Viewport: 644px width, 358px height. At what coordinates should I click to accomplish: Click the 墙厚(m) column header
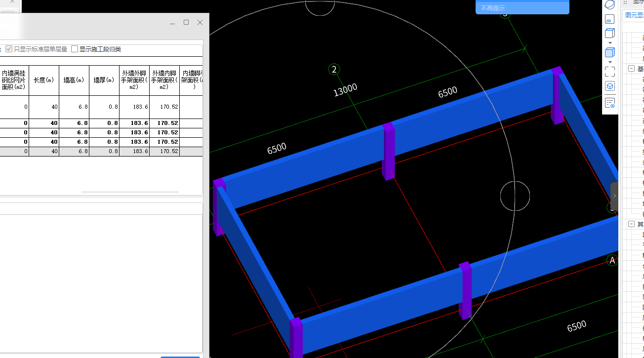[104, 80]
